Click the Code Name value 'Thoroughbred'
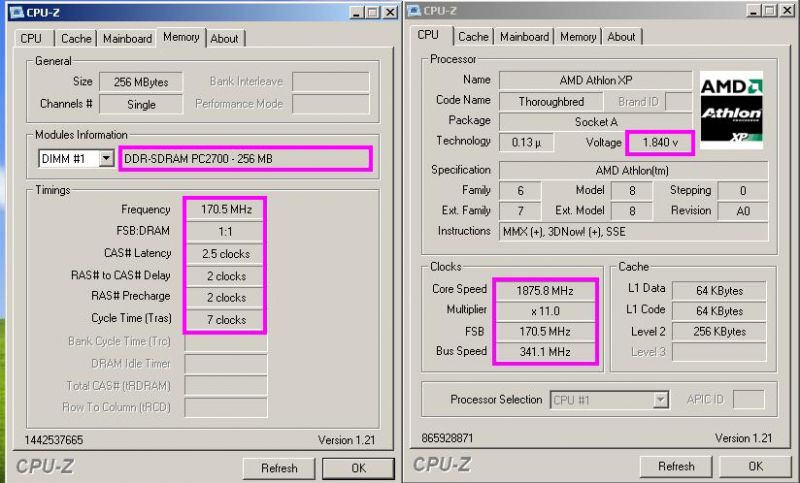This screenshot has height=483, width=800. click(551, 101)
